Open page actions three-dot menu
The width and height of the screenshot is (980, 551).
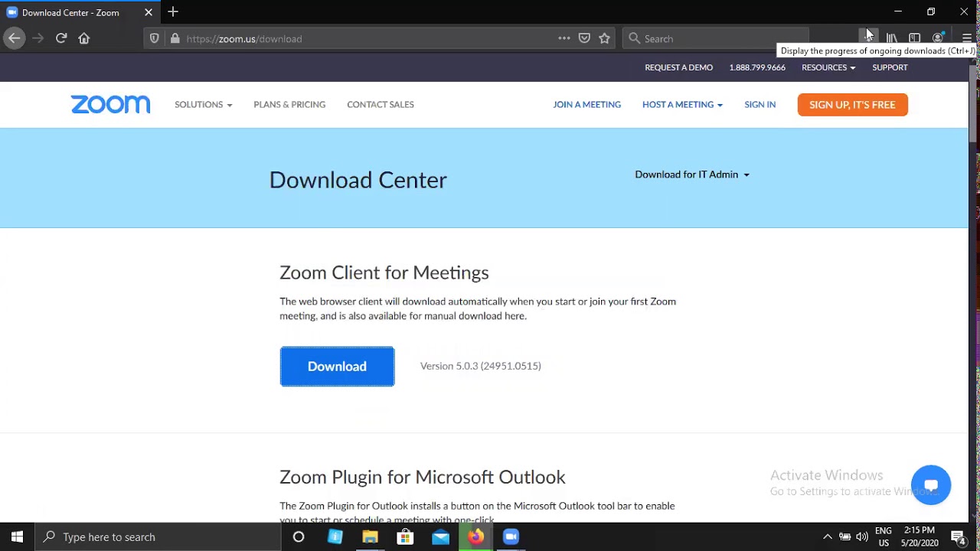click(564, 38)
